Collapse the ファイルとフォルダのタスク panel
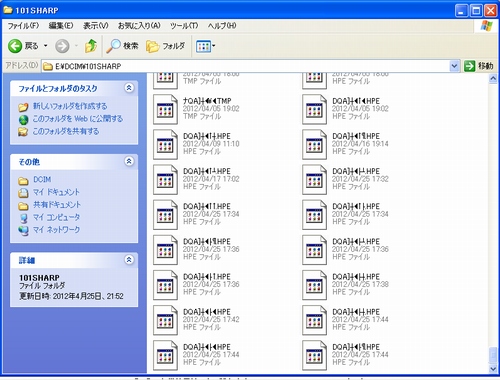500x380 pixels. pos(129,88)
